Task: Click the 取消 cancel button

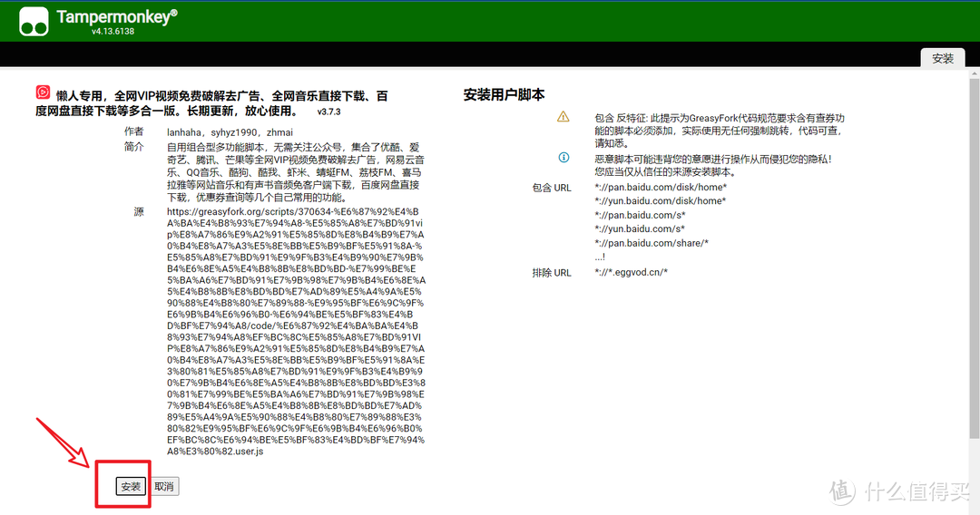Action: coord(164,486)
